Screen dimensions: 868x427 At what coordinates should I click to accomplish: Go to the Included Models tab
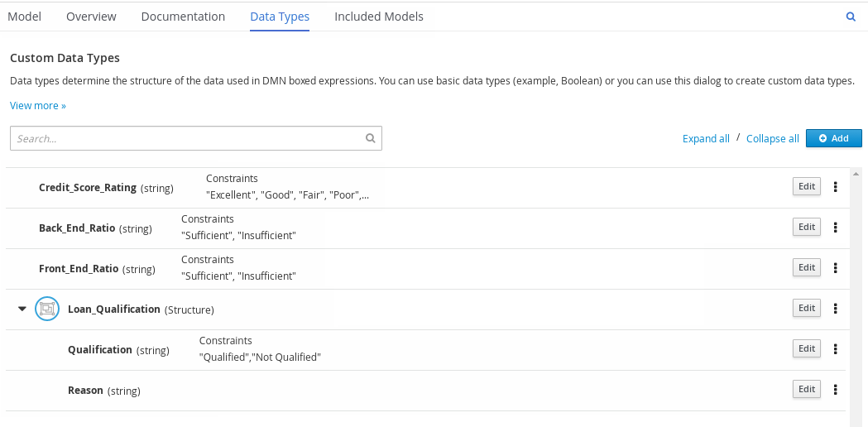[378, 17]
